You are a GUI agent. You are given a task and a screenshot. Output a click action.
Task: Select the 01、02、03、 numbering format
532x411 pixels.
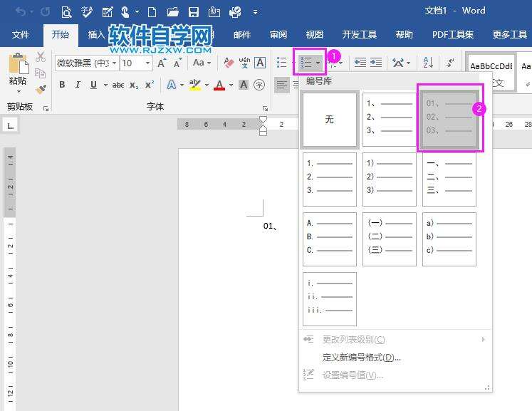[x=449, y=119]
